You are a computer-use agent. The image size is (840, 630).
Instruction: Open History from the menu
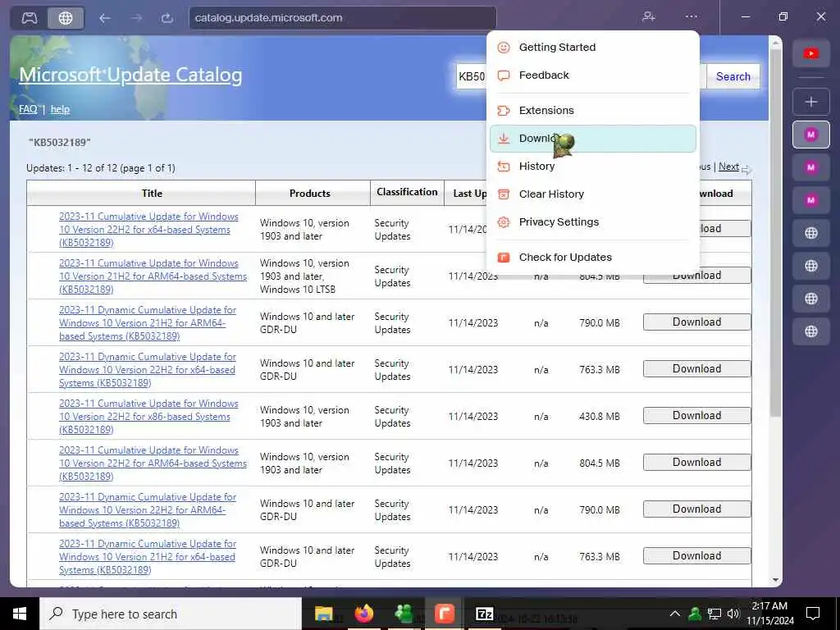(x=593, y=166)
